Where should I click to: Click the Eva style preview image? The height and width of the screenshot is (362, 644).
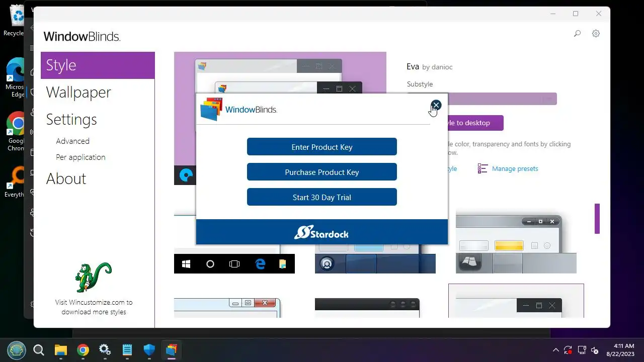point(280,72)
